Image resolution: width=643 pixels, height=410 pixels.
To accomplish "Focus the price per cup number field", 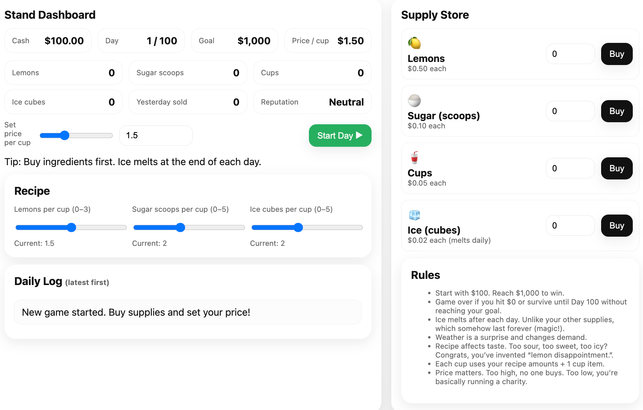I will [155, 135].
